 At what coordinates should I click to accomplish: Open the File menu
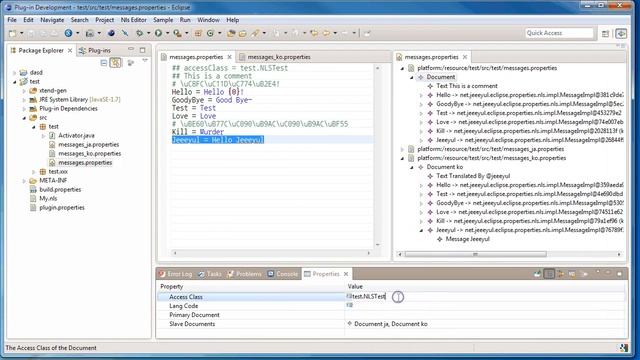[12, 20]
